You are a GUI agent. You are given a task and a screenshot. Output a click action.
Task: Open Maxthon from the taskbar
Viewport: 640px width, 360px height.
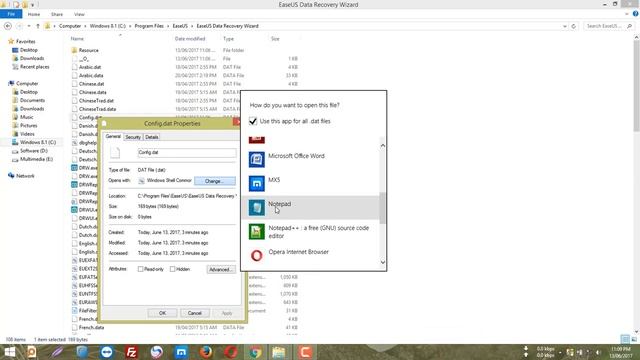[181, 352]
